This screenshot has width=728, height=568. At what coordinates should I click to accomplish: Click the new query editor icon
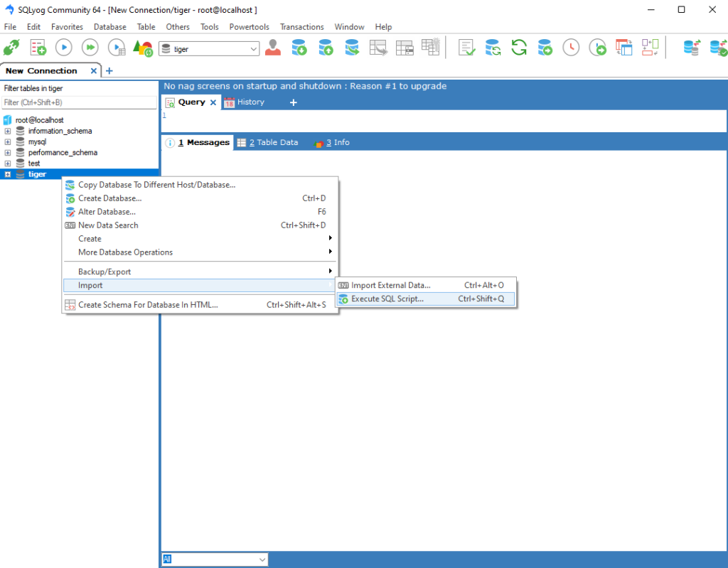pos(38,48)
